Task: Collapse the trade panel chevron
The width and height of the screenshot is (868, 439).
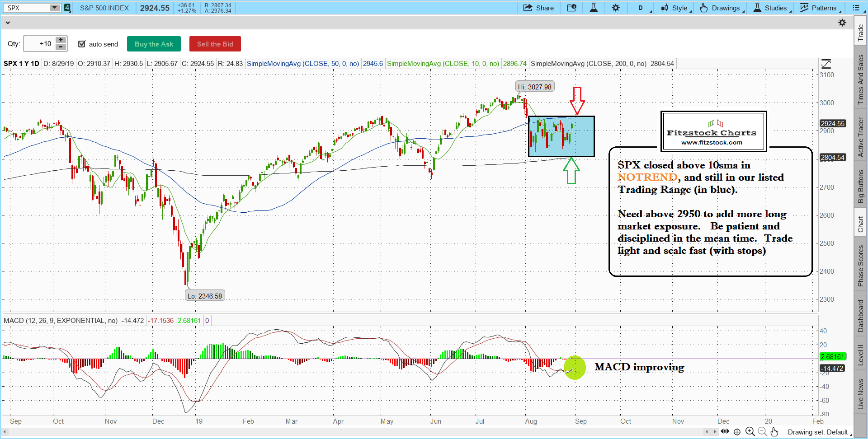Action: [8, 23]
